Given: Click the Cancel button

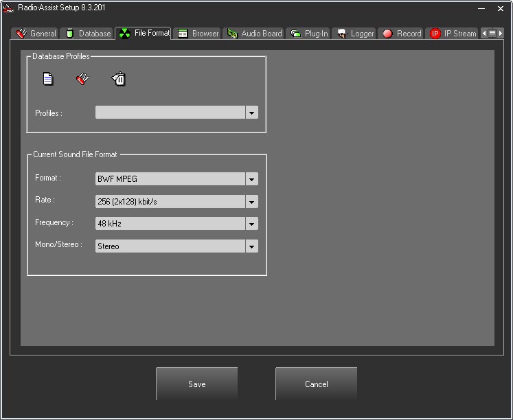Looking at the screenshot, I should (316, 384).
